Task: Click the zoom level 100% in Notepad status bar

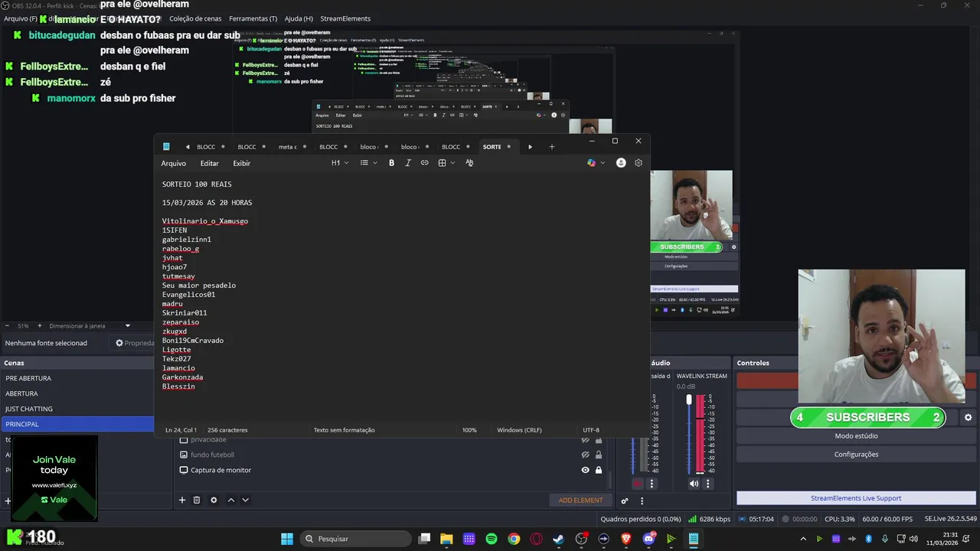Action: pos(469,430)
